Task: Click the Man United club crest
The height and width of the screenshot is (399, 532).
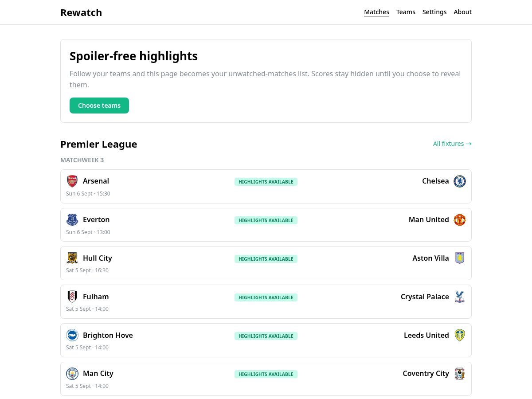Action: point(460,219)
